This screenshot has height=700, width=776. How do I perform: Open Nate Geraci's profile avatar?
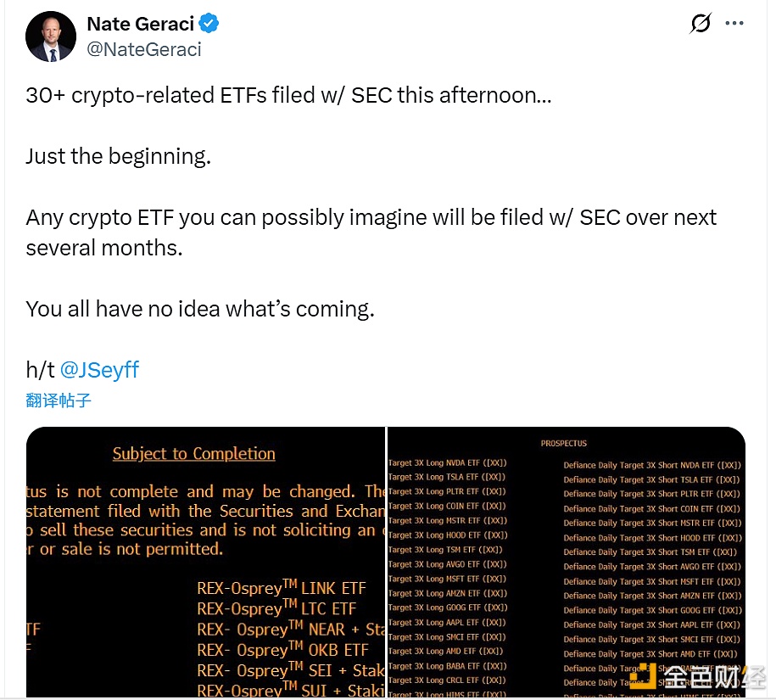tap(51, 37)
